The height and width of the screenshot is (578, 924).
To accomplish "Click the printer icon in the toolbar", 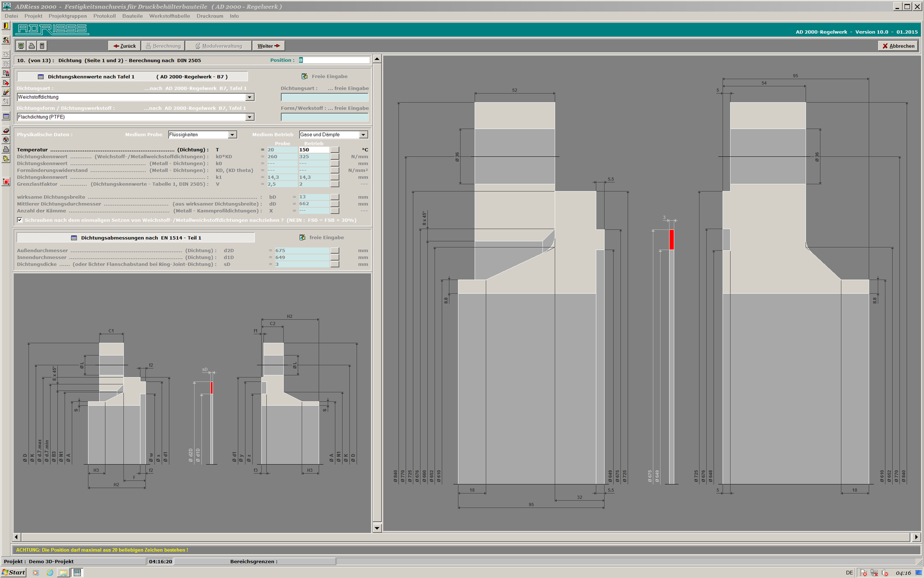I will [32, 46].
